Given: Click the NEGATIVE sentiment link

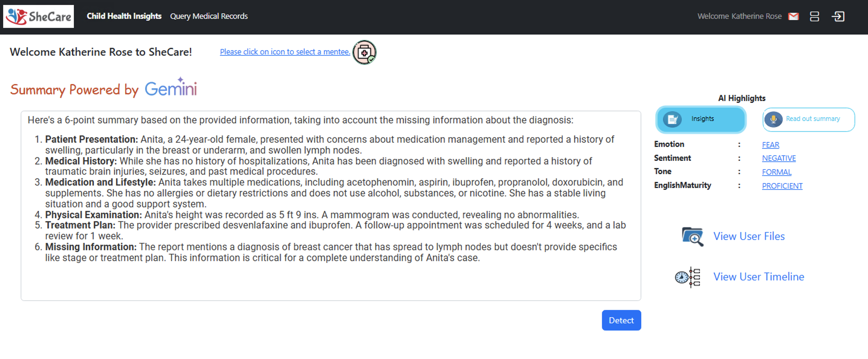Looking at the screenshot, I should [779, 158].
